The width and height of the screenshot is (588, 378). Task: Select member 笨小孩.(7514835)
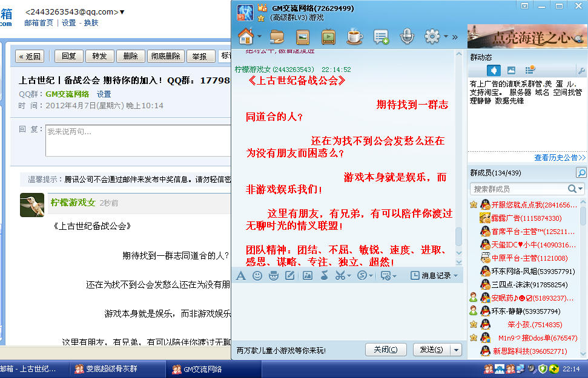[521, 324]
